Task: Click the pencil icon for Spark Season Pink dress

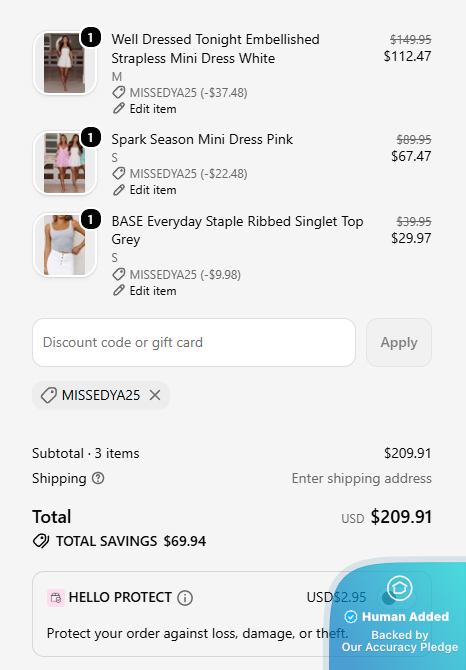Action: (119, 190)
